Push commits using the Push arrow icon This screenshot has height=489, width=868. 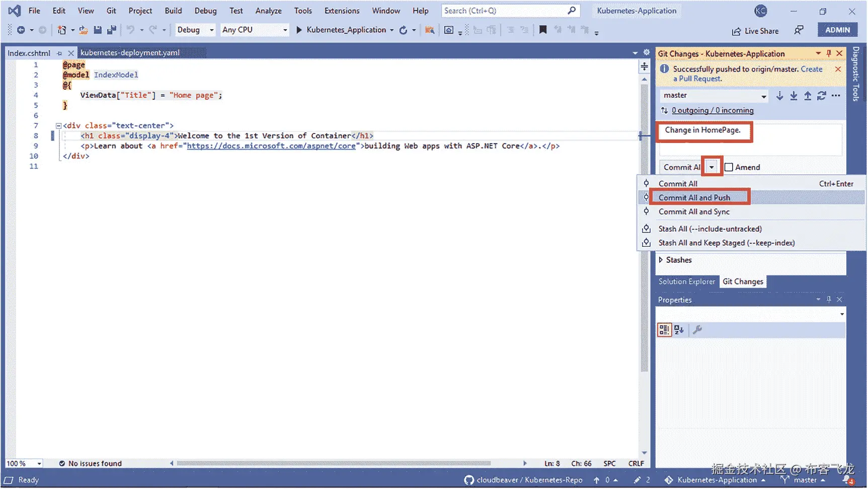[808, 96]
